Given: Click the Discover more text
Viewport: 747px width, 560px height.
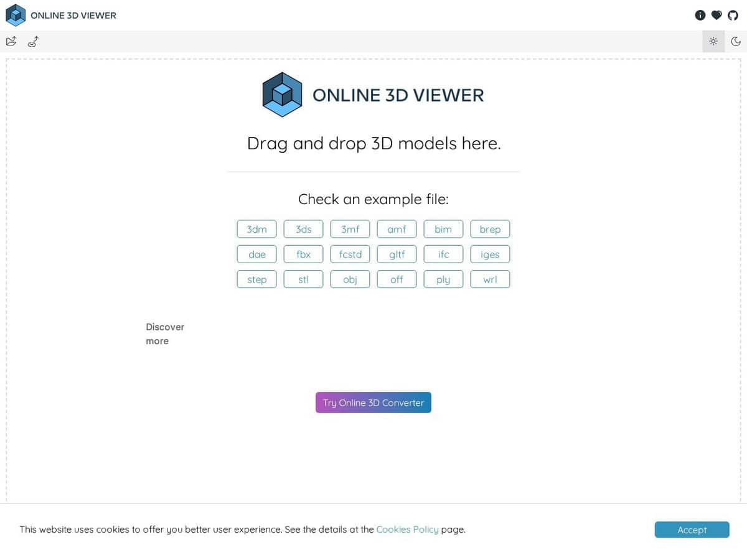Looking at the screenshot, I should click(x=165, y=334).
